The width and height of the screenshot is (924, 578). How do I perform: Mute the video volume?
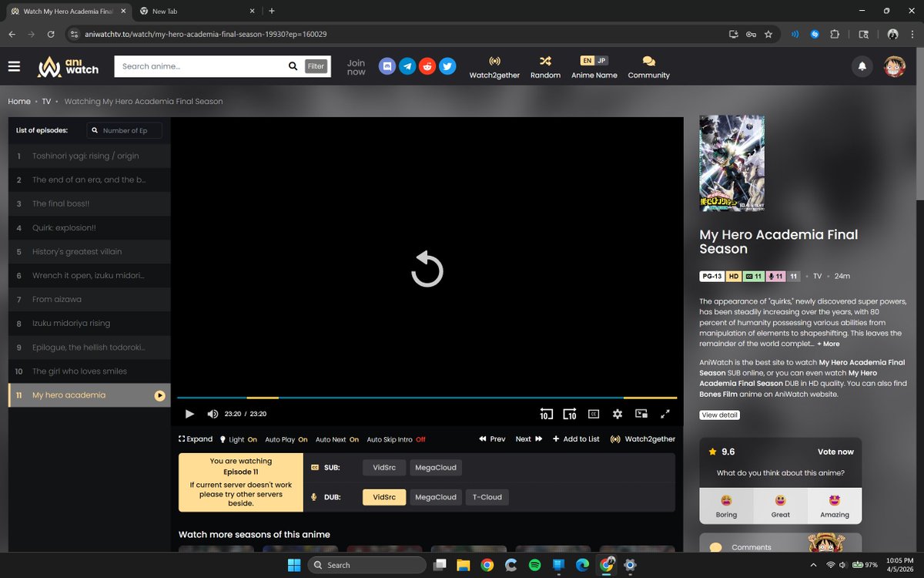[213, 414]
